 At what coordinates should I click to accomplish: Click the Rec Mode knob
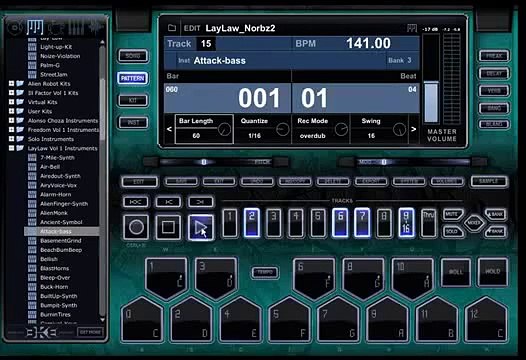click(x=341, y=130)
